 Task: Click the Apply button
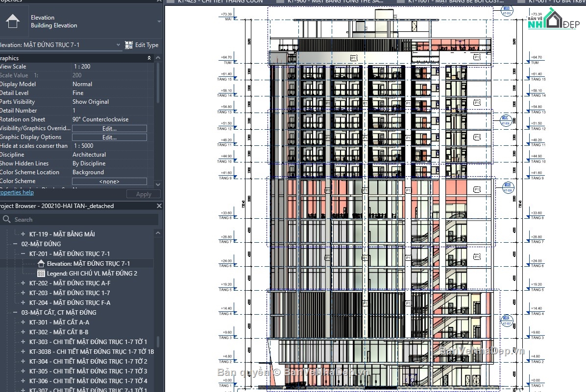143,194
